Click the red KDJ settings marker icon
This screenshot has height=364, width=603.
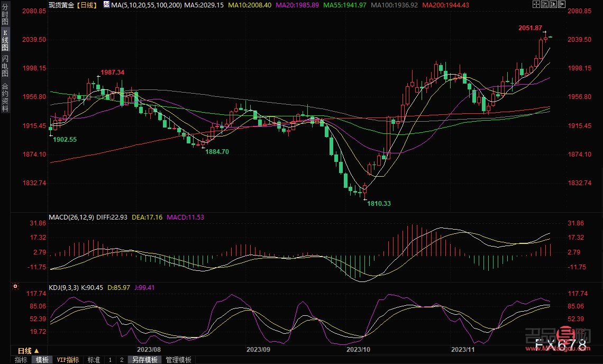[15, 287]
